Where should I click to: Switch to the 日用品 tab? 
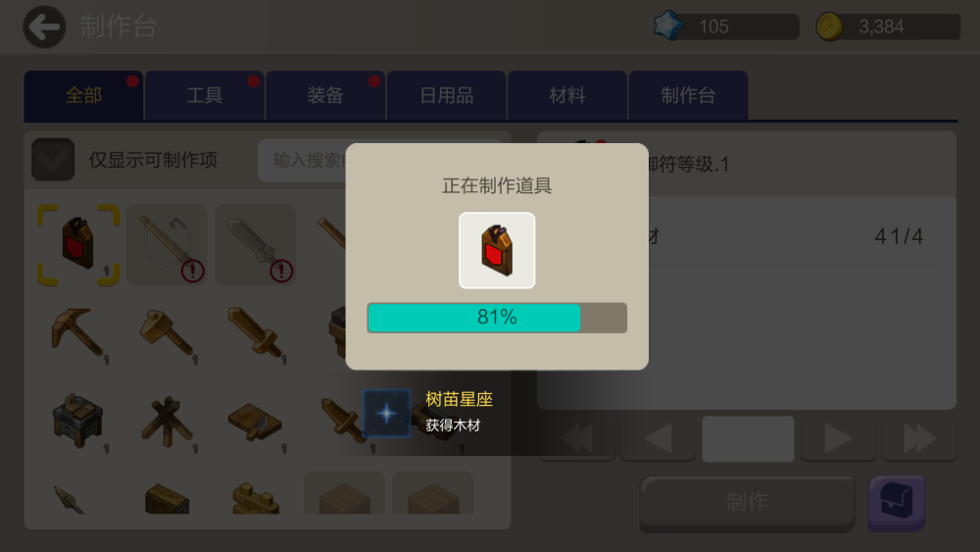(x=446, y=95)
